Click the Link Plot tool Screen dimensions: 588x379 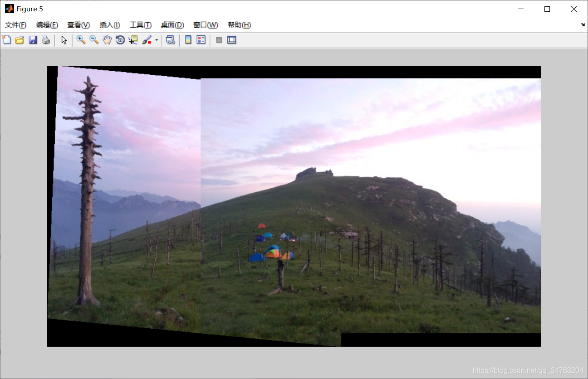click(171, 40)
